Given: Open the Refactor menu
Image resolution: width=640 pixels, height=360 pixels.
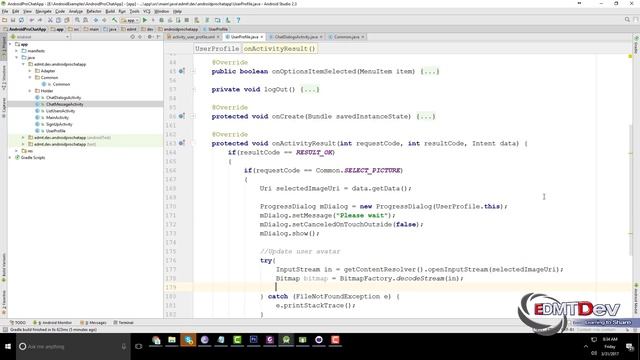Looking at the screenshot, I should (x=93, y=11).
